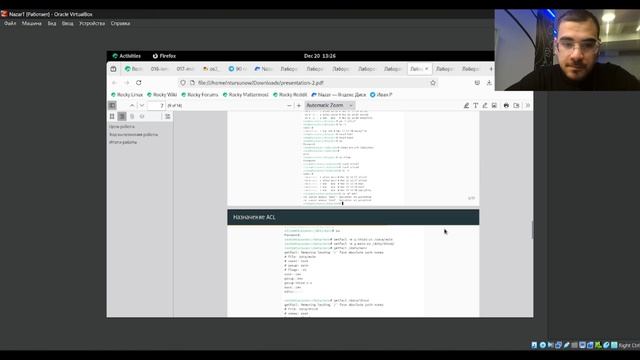Open outline entry 'Ход выполнения работы'
This screenshot has height=360, width=640.
(133, 134)
